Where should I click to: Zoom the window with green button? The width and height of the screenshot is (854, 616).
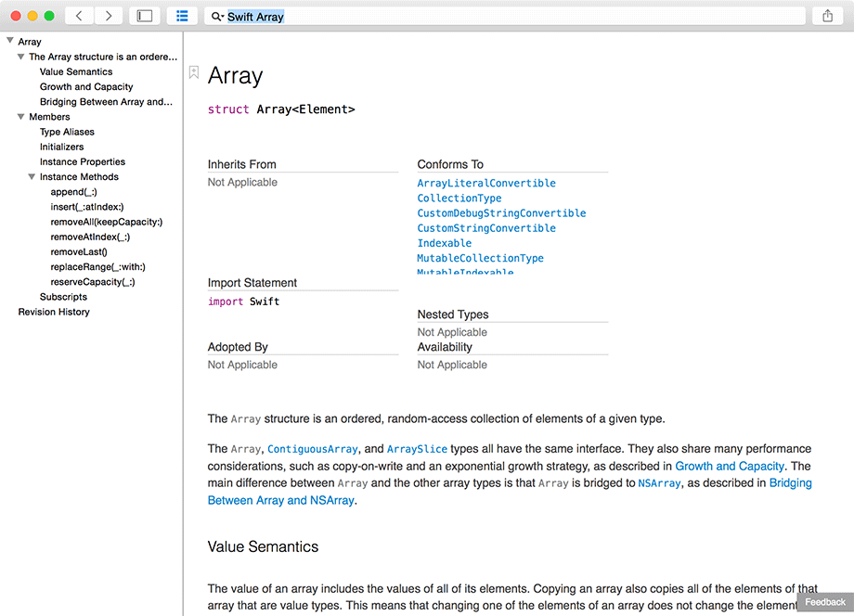coord(49,16)
